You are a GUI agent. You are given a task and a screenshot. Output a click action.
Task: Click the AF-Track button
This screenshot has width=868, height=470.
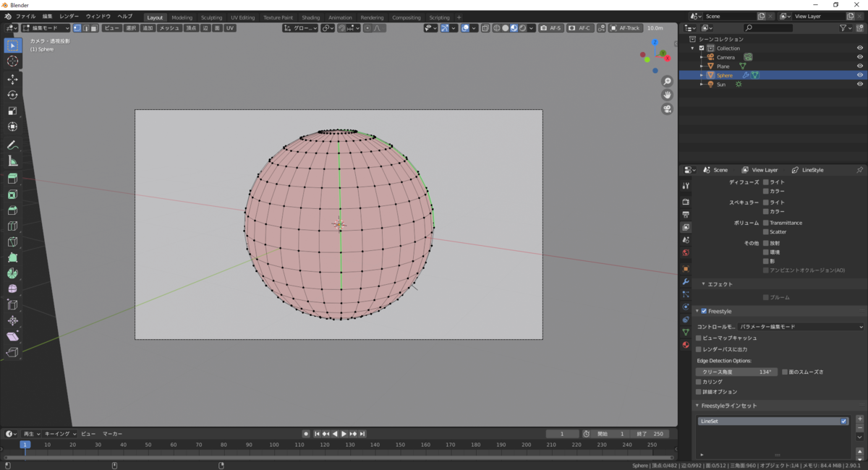[x=625, y=28]
